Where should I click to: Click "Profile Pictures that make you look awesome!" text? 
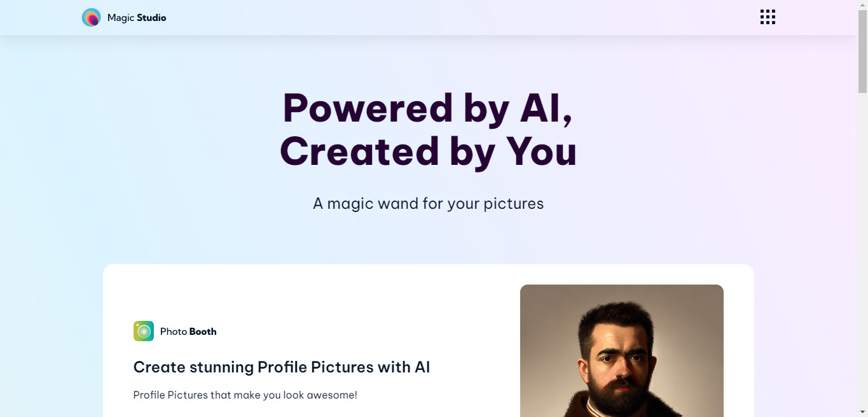click(245, 395)
